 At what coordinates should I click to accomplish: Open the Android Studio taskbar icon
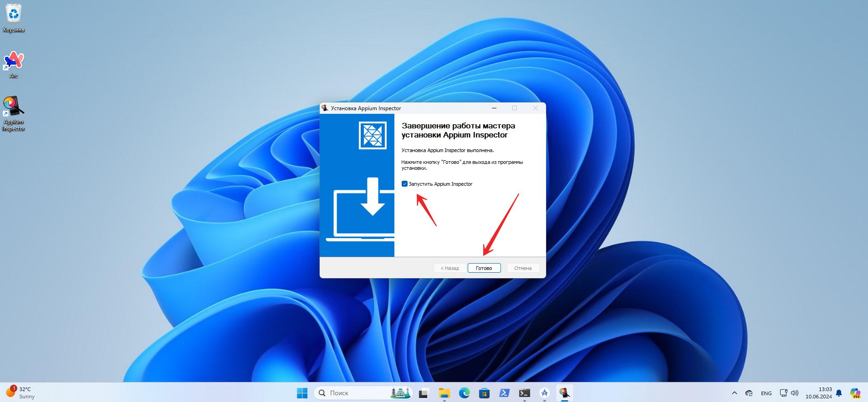(x=544, y=393)
